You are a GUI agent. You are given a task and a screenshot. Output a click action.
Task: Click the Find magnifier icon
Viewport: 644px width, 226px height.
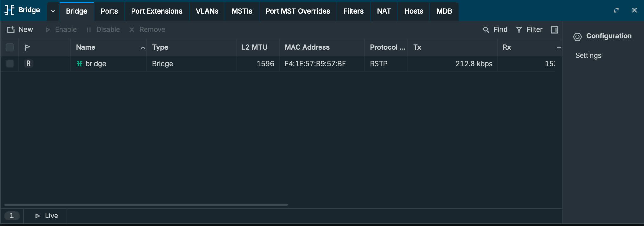click(486, 30)
